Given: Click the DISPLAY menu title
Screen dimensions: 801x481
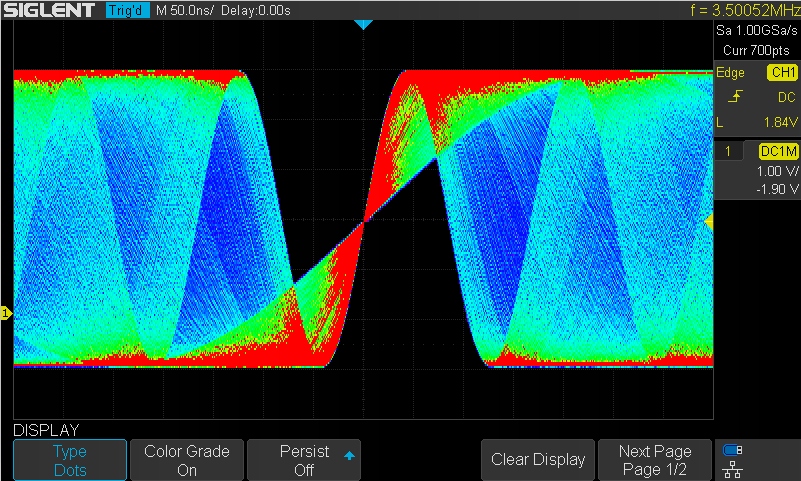Looking at the screenshot, I should pyautogui.click(x=46, y=429).
